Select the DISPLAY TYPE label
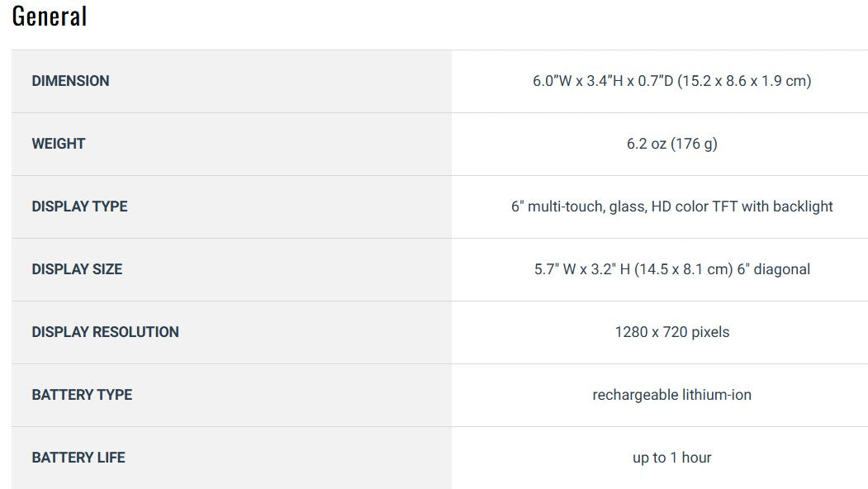The image size is (868, 489). tap(79, 207)
